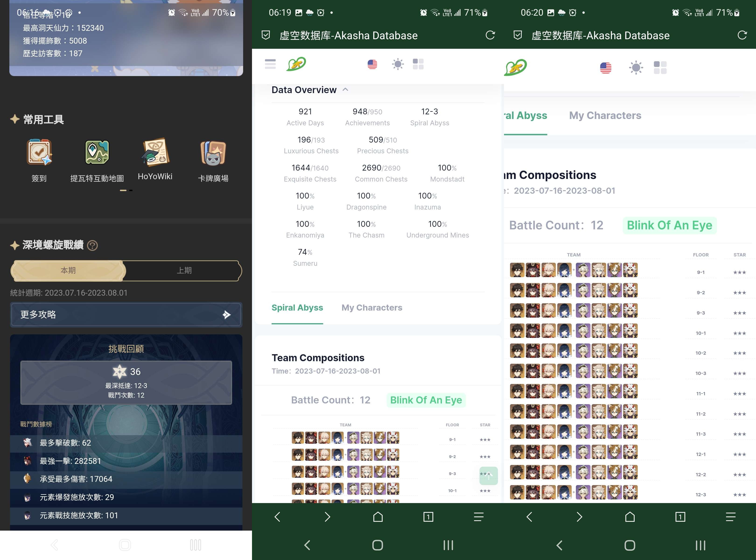Image resolution: width=756 pixels, height=560 pixels.
Task: Go back in the middle browser toolbar
Action: (x=277, y=517)
